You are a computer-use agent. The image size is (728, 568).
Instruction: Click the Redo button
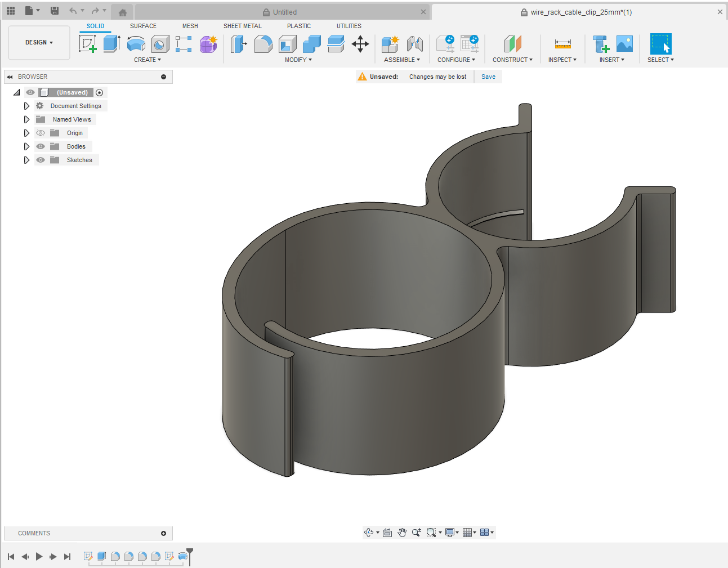point(95,11)
